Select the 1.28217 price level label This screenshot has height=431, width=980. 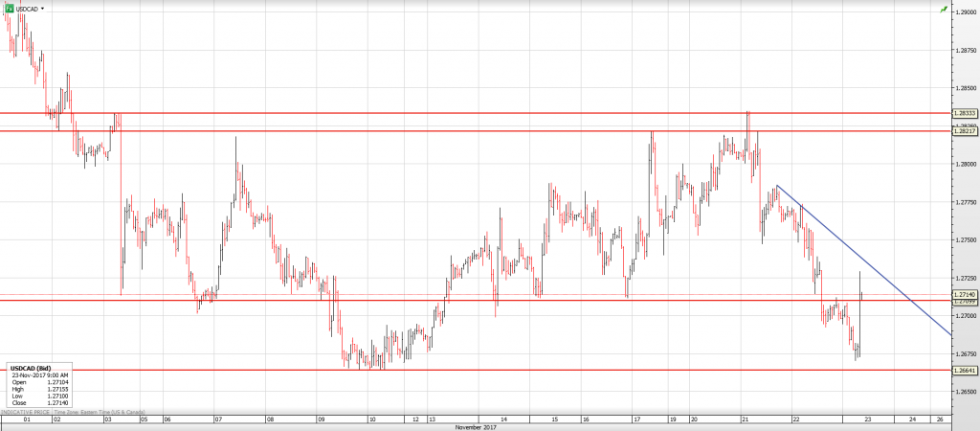pyautogui.click(x=965, y=131)
